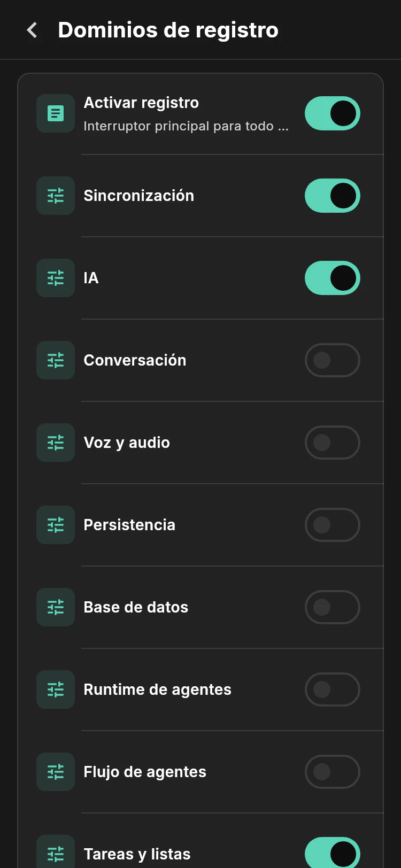Viewport: 401px width, 868px height.
Task: Enable the Conversación logging toggle
Action: (x=333, y=360)
